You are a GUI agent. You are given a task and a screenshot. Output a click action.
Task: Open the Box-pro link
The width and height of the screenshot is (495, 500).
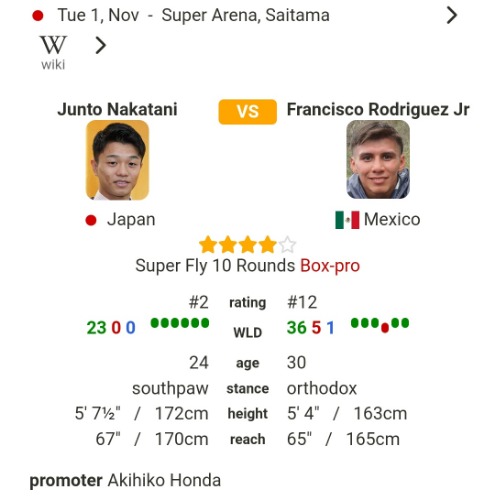[x=330, y=266]
